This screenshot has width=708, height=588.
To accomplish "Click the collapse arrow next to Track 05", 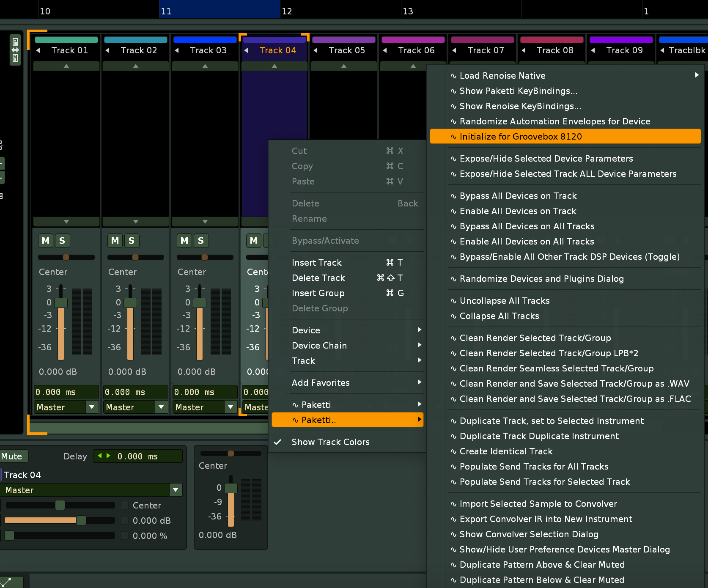I will 316,50.
